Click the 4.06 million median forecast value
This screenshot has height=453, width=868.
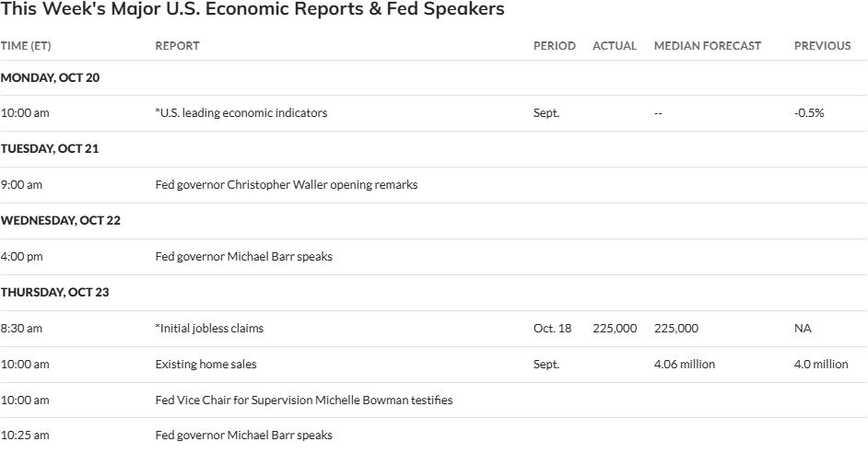[685, 365]
